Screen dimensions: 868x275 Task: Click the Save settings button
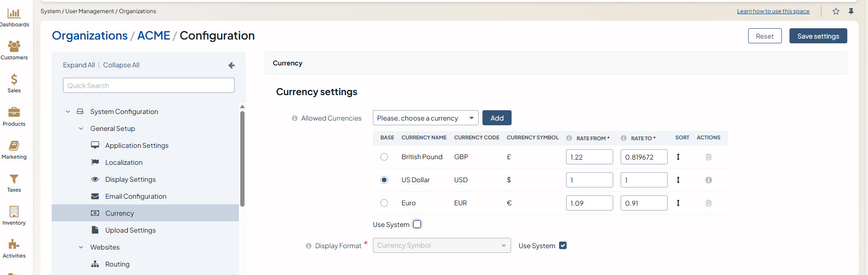[818, 36]
